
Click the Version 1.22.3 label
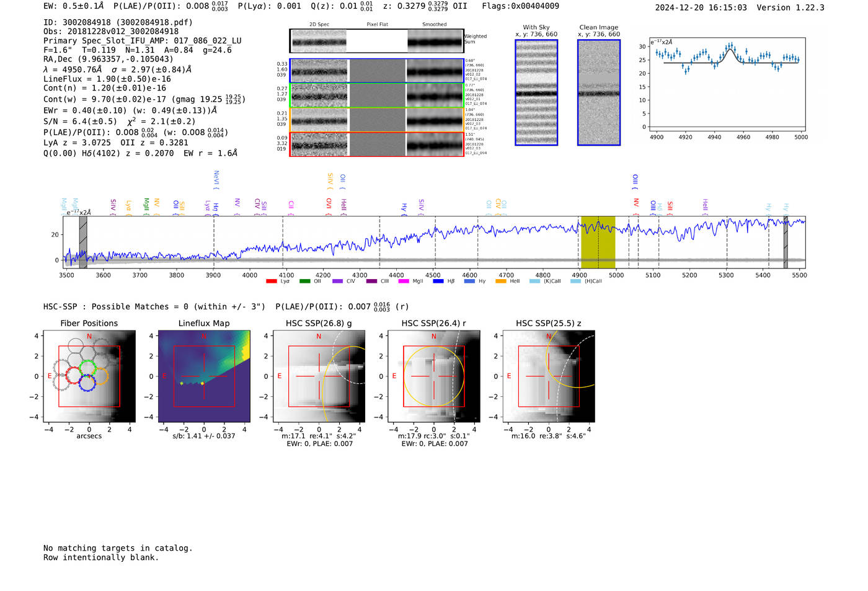[790, 7]
